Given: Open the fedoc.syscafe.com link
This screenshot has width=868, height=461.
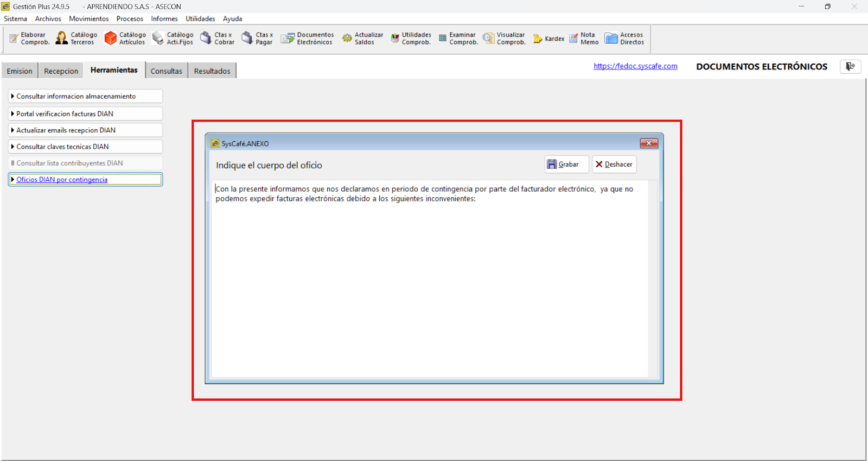Looking at the screenshot, I should tap(635, 66).
